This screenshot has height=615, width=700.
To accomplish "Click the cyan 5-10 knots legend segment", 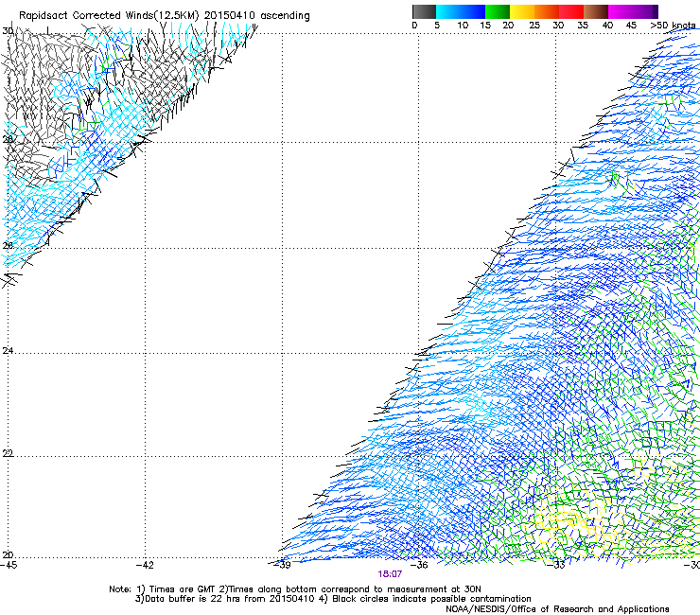I will [x=448, y=11].
